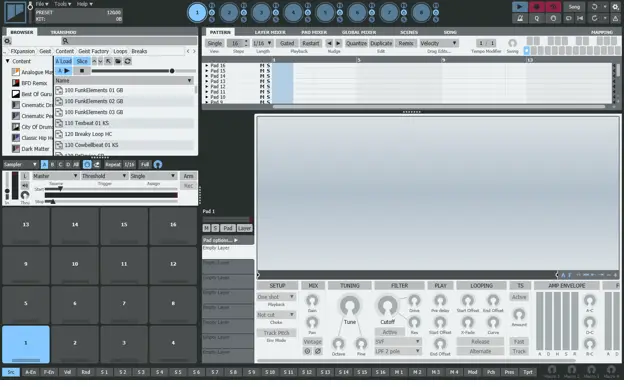Screen dimensions: 628x387
Task: Open the Help menu
Action: point(84,4)
